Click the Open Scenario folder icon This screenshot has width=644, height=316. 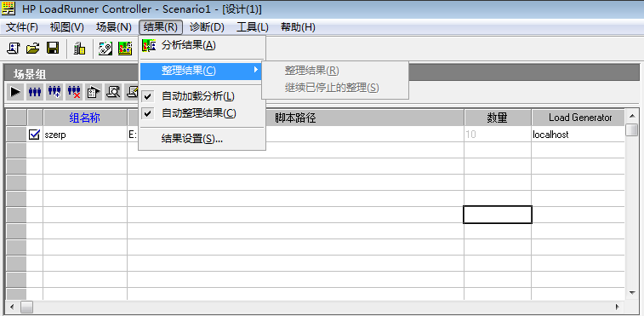(x=33, y=49)
